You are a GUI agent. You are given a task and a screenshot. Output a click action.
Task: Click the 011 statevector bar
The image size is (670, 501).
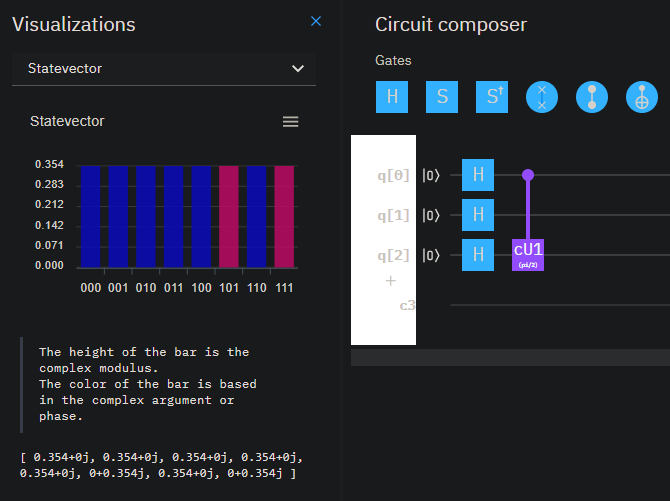[x=173, y=217]
